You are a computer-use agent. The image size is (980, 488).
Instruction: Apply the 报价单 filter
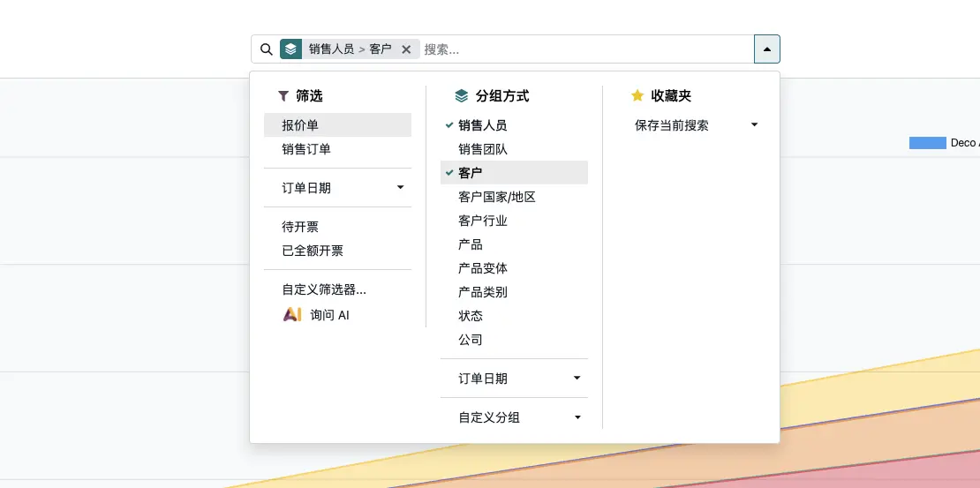click(x=337, y=125)
